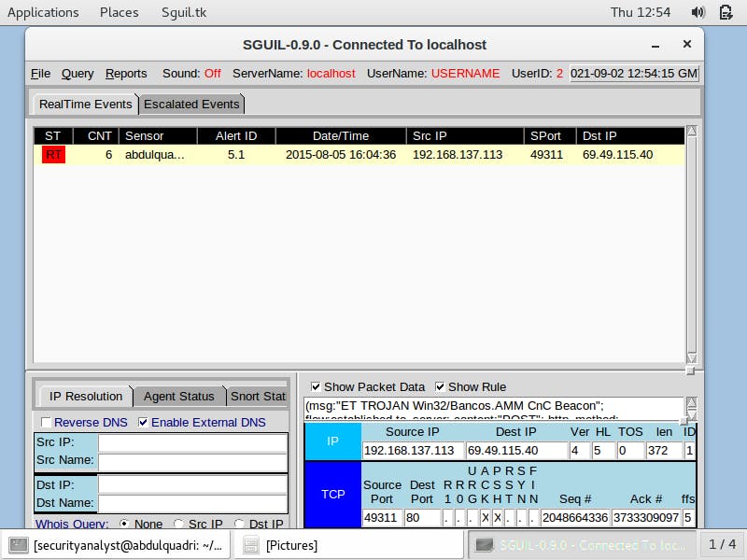The image size is (747, 560).
Task: Toggle Enable External DNS checkbox
Action: click(143, 423)
